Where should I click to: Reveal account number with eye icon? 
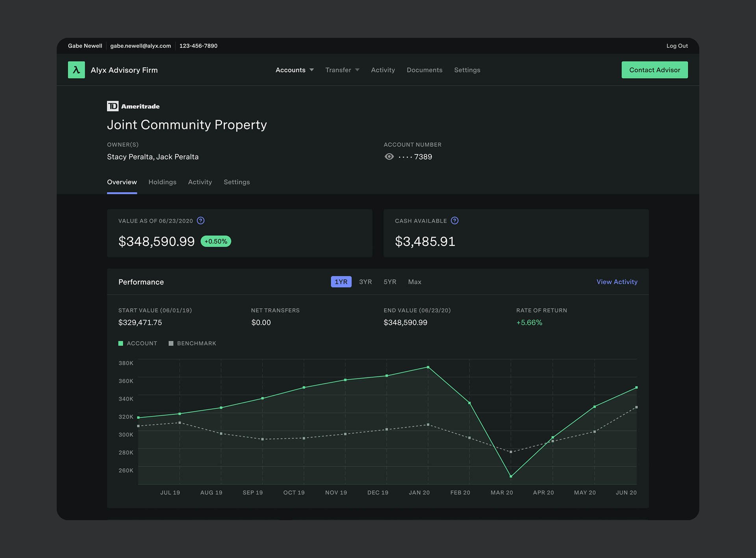[389, 156]
